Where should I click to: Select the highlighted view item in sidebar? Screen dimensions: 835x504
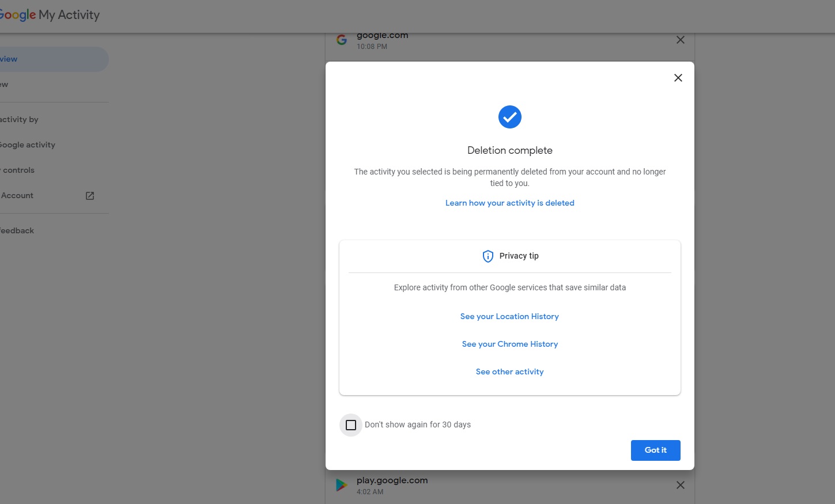(x=53, y=59)
